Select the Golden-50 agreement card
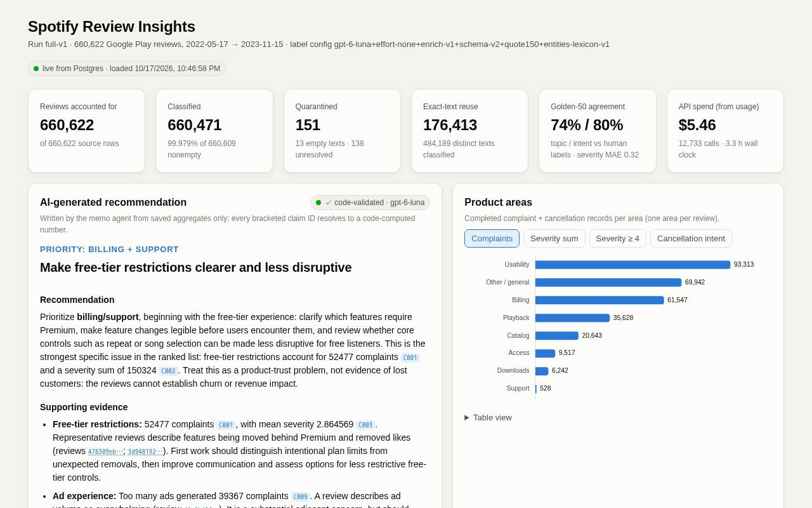The width and height of the screenshot is (812, 508). pos(598,131)
